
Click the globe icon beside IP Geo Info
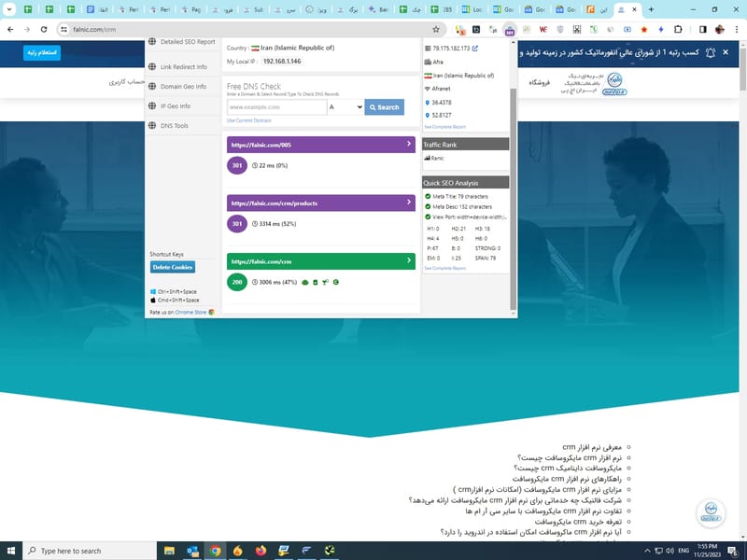click(152, 105)
